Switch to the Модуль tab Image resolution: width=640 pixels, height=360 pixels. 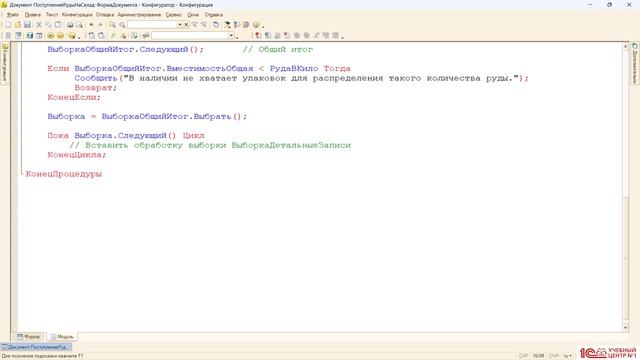62,337
